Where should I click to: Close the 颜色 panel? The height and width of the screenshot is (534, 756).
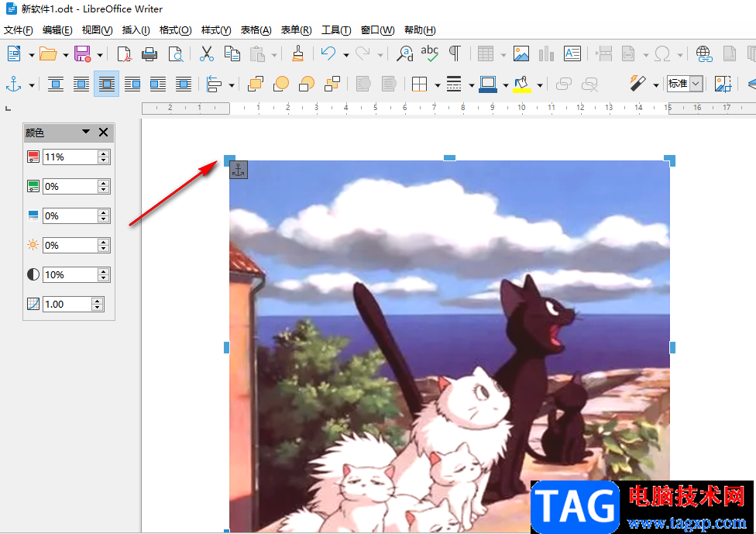103,133
